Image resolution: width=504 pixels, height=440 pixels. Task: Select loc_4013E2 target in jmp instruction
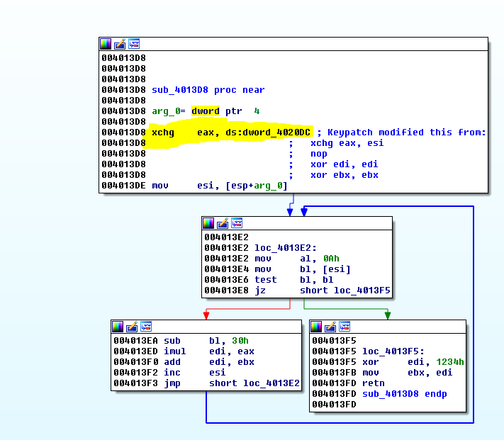270,383
